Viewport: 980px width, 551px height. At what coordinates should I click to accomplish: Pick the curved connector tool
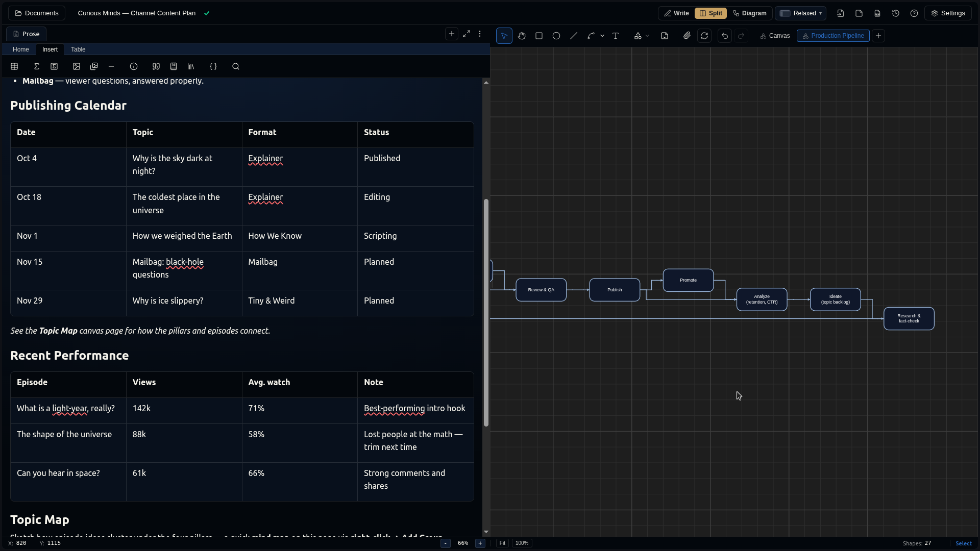pos(591,36)
